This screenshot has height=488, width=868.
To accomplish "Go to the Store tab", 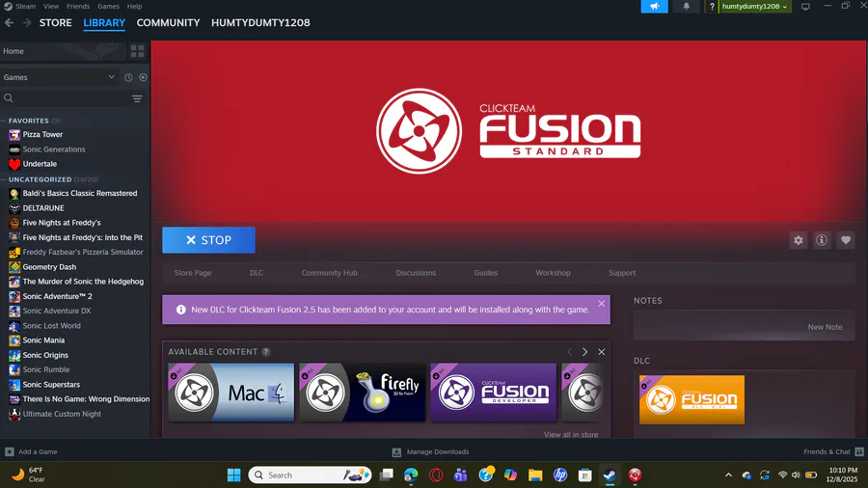I will click(55, 23).
